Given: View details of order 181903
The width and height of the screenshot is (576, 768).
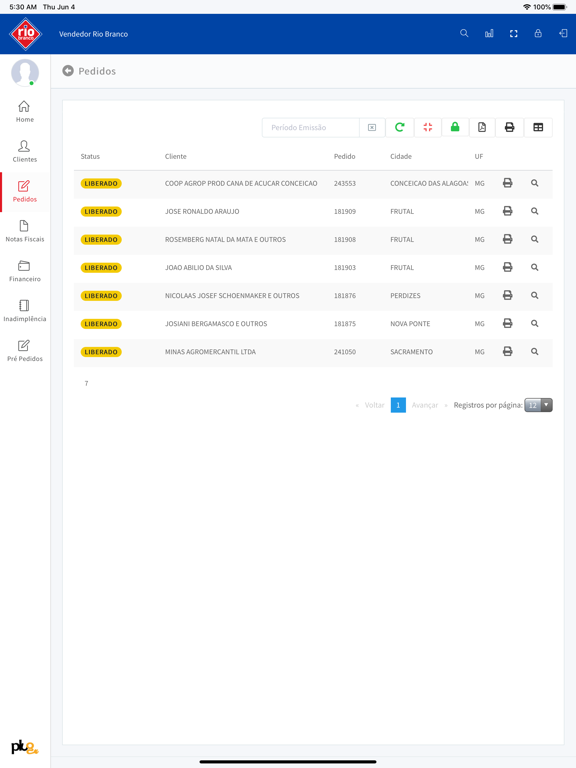Looking at the screenshot, I should (534, 267).
